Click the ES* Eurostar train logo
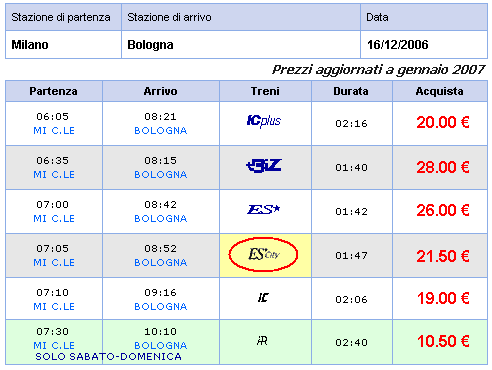Image resolution: width=492 pixels, height=370 pixels. [x=264, y=210]
